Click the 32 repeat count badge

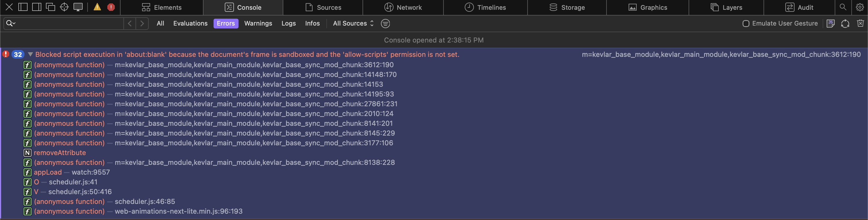[18, 54]
